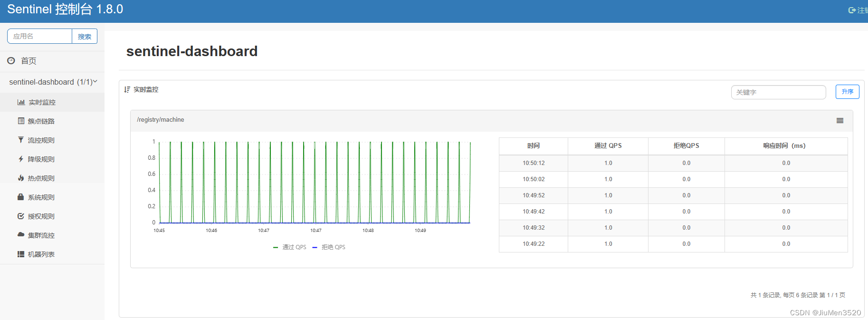Viewport: 868px width, 320px height.
Task: Select the 10:49:32 time cell
Action: [x=534, y=228]
